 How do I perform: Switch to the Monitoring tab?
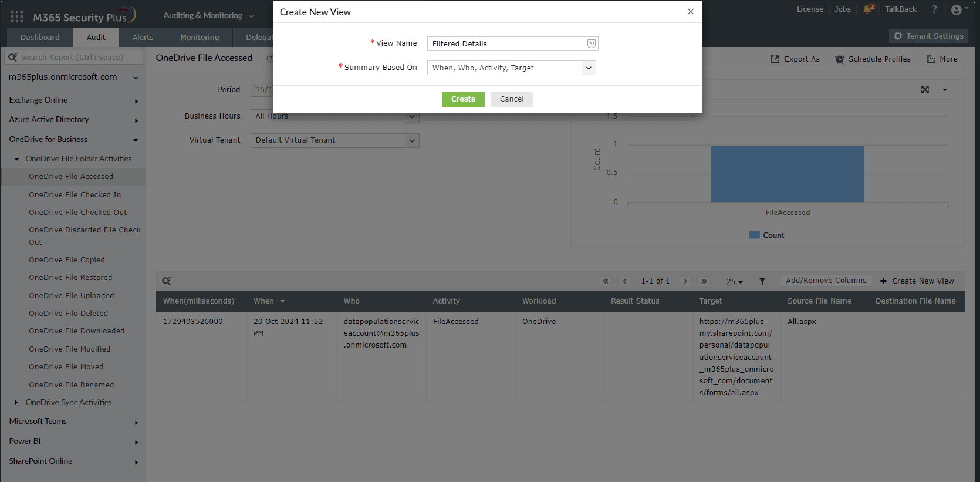click(x=200, y=37)
